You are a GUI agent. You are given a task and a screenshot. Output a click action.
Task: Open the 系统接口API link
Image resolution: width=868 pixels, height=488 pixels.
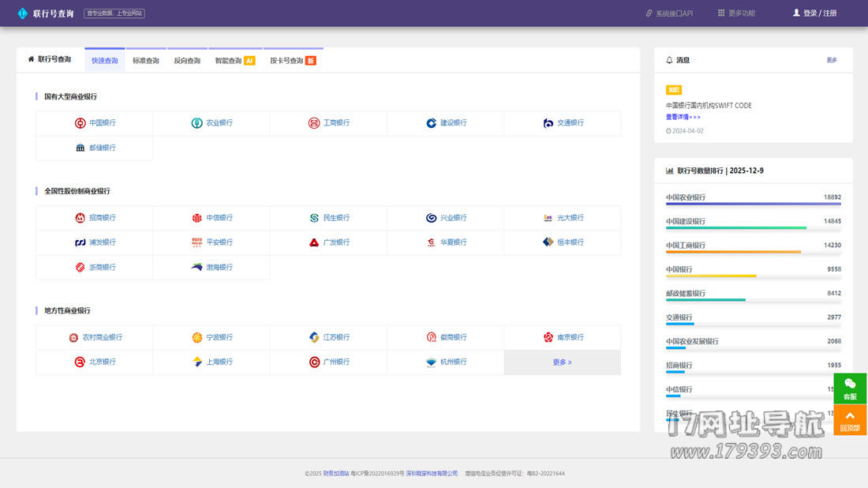pos(669,13)
